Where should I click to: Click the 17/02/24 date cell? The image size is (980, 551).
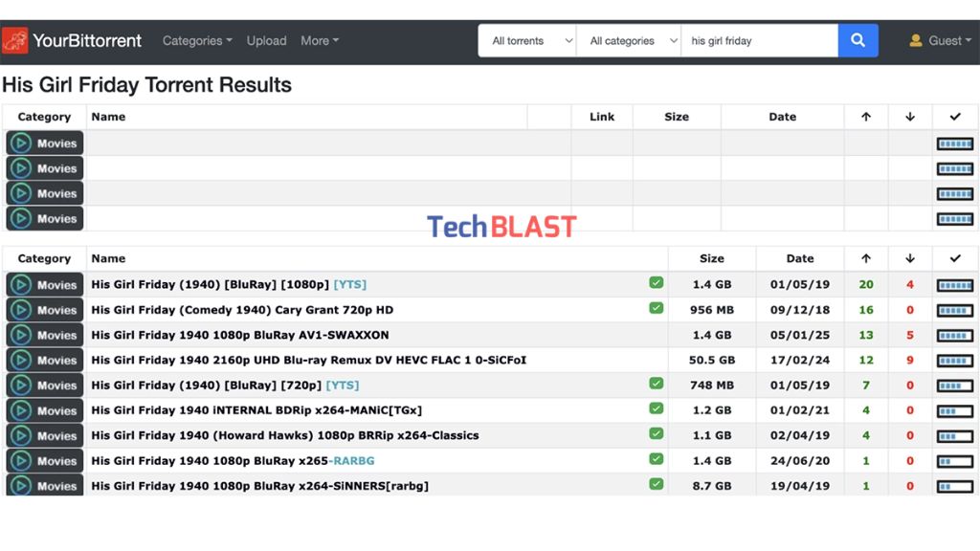tap(800, 360)
